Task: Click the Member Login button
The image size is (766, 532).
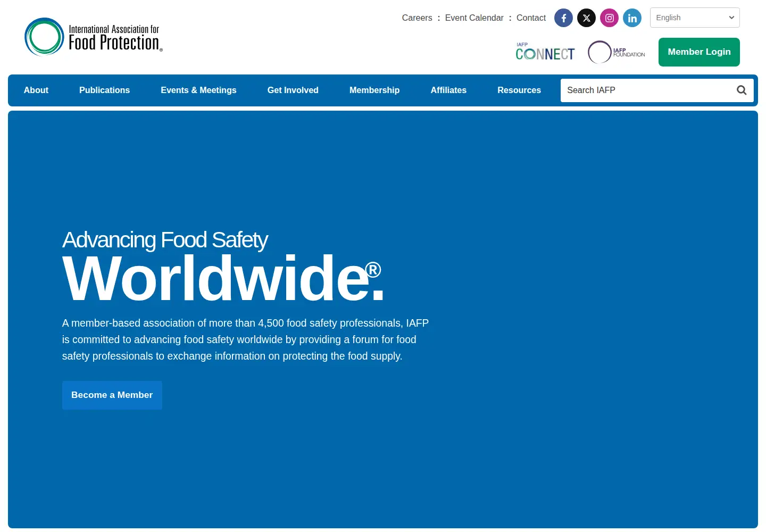Action: tap(699, 52)
